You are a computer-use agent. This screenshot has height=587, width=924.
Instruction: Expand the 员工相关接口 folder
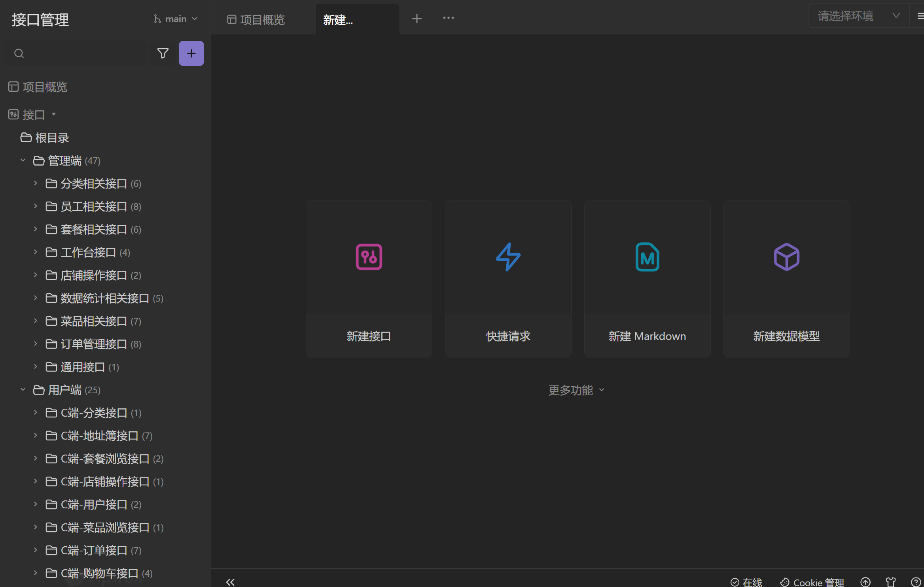[36, 206]
